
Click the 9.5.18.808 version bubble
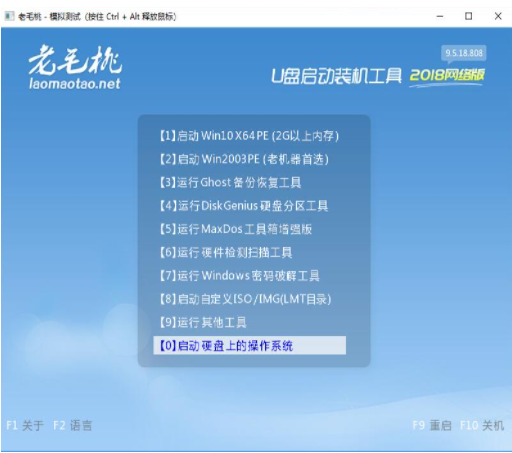[464, 53]
